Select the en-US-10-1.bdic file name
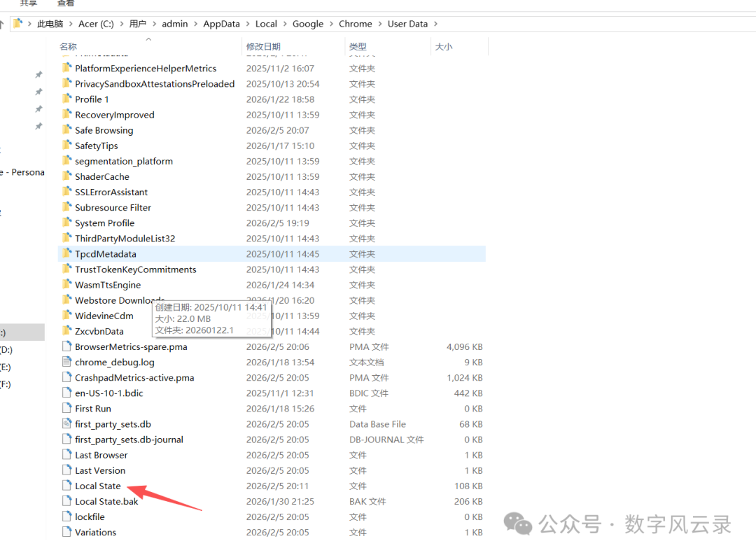Viewport: 756px width, 555px height. [109, 393]
